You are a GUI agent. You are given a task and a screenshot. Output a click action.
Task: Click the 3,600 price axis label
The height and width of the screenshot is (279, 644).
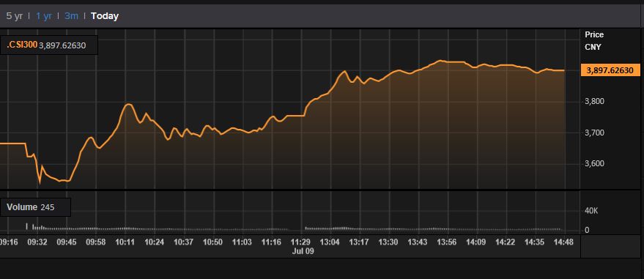point(594,164)
